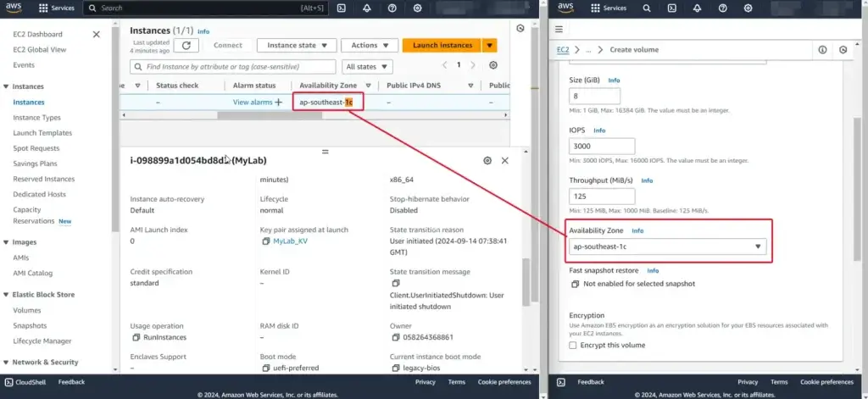This screenshot has width=868, height=399.
Task: Open table preferences gear next to pagination
Action: [x=493, y=65]
